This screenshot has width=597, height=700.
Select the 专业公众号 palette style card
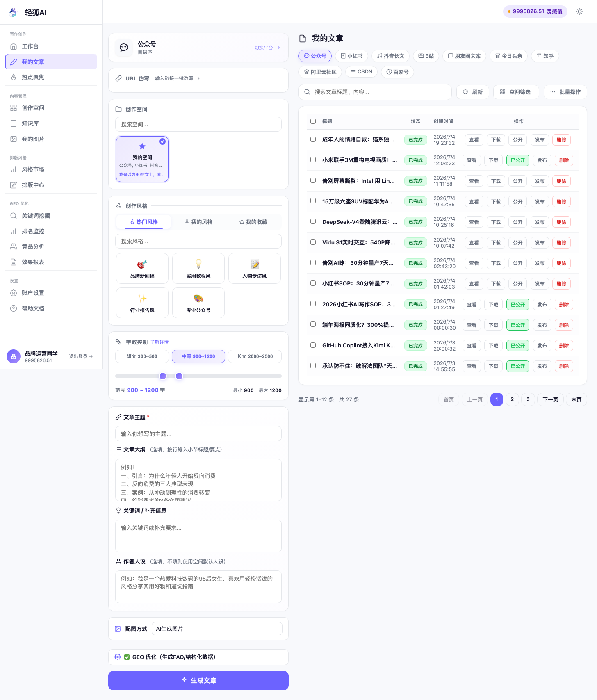tap(198, 303)
